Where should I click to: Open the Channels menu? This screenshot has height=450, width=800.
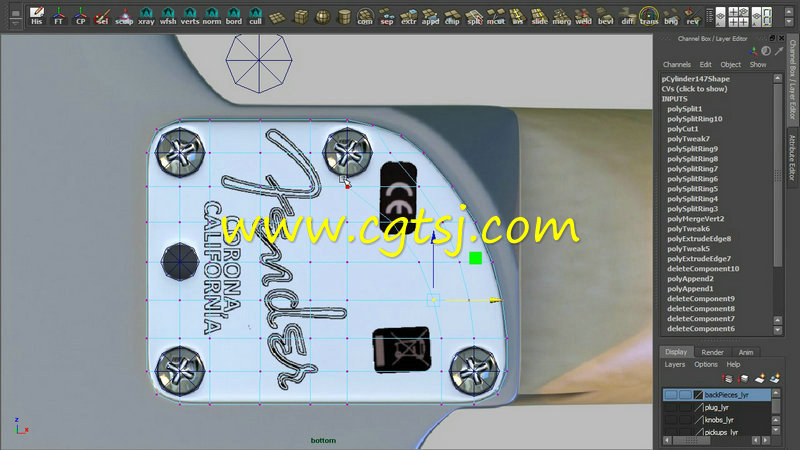click(677, 65)
